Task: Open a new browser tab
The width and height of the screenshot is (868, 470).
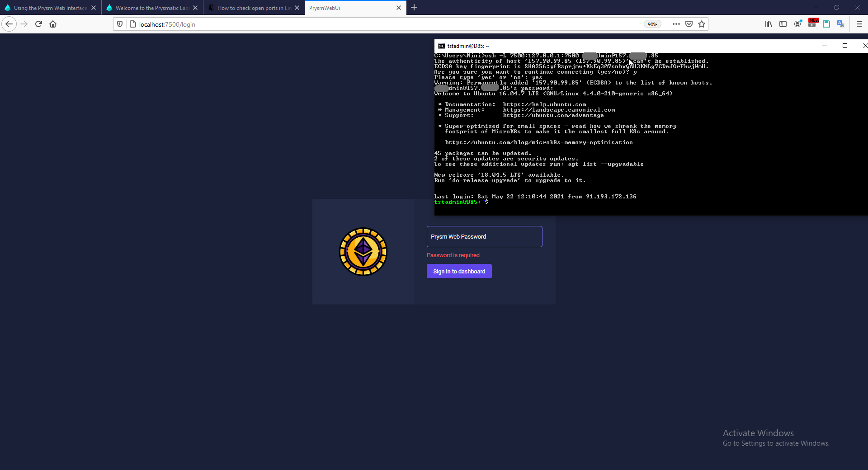Action: point(414,8)
